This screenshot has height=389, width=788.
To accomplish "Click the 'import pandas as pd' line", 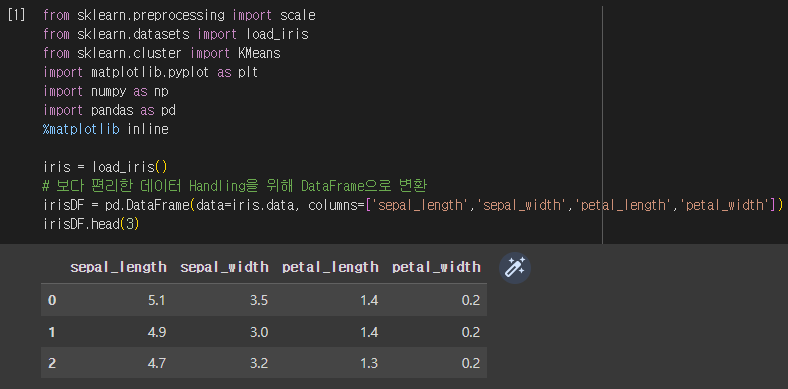I will click(109, 110).
